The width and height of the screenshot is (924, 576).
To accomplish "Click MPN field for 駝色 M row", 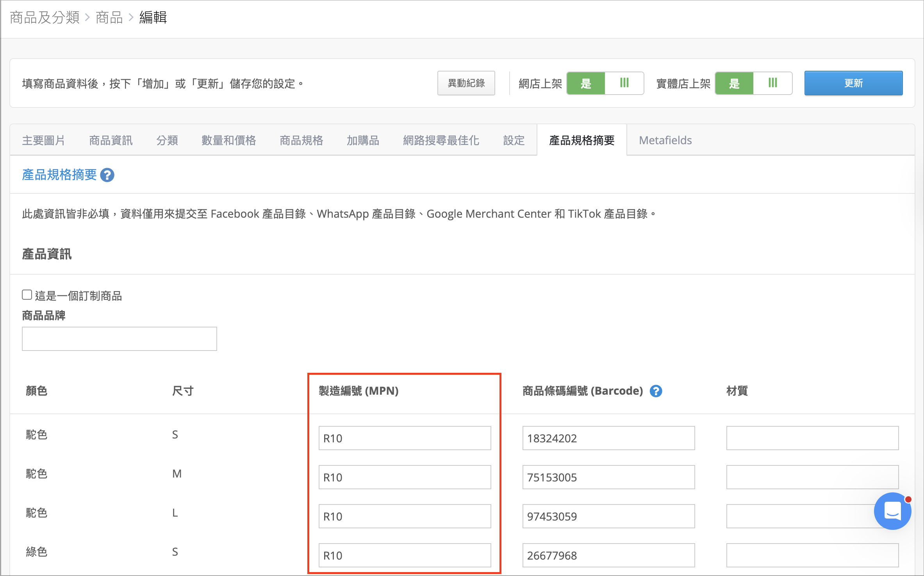I will pos(405,477).
